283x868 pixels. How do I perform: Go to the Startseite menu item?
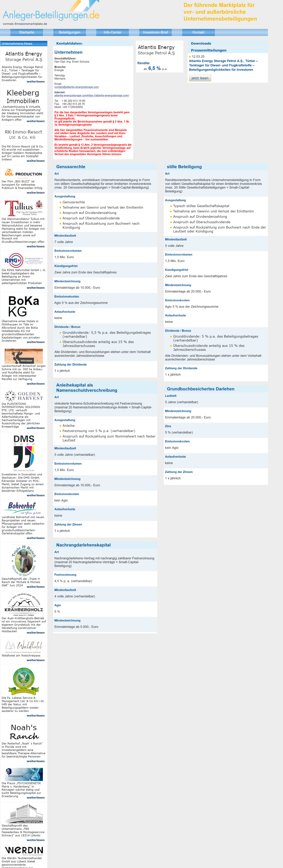pyautogui.click(x=27, y=32)
